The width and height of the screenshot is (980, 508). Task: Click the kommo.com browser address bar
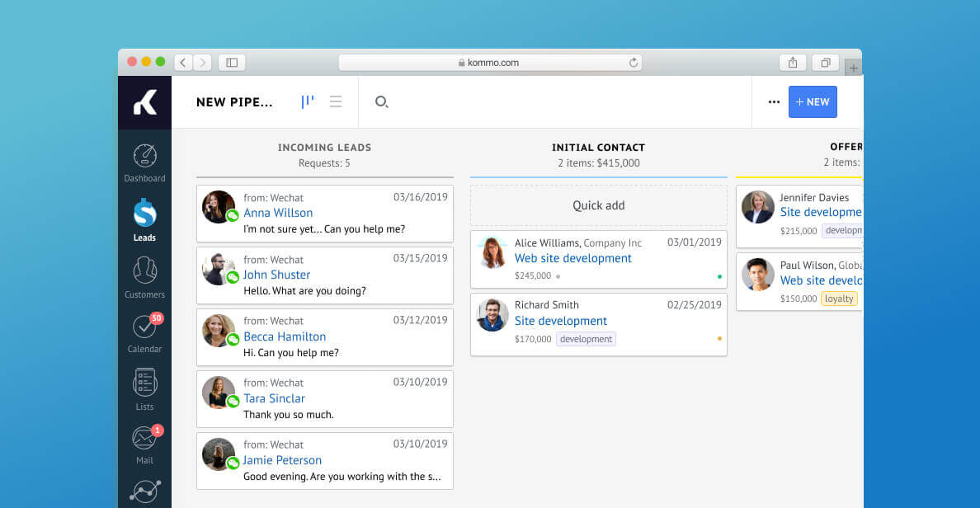(490, 63)
